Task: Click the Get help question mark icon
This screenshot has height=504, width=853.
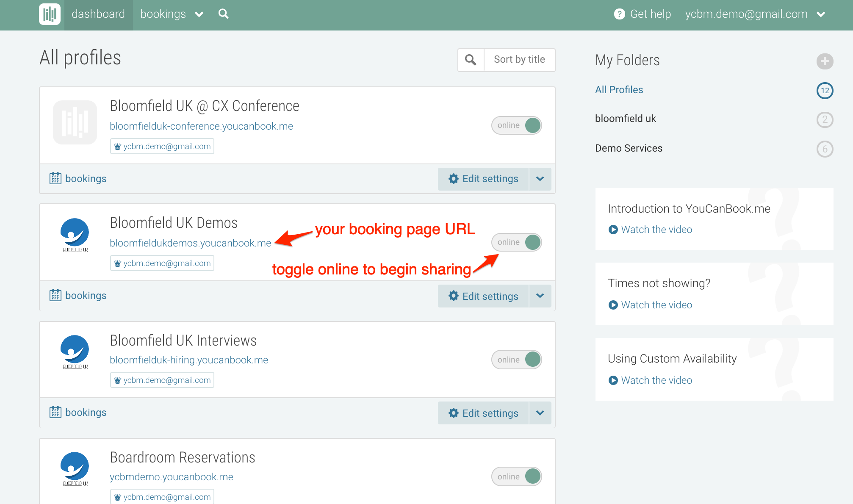Action: point(619,14)
